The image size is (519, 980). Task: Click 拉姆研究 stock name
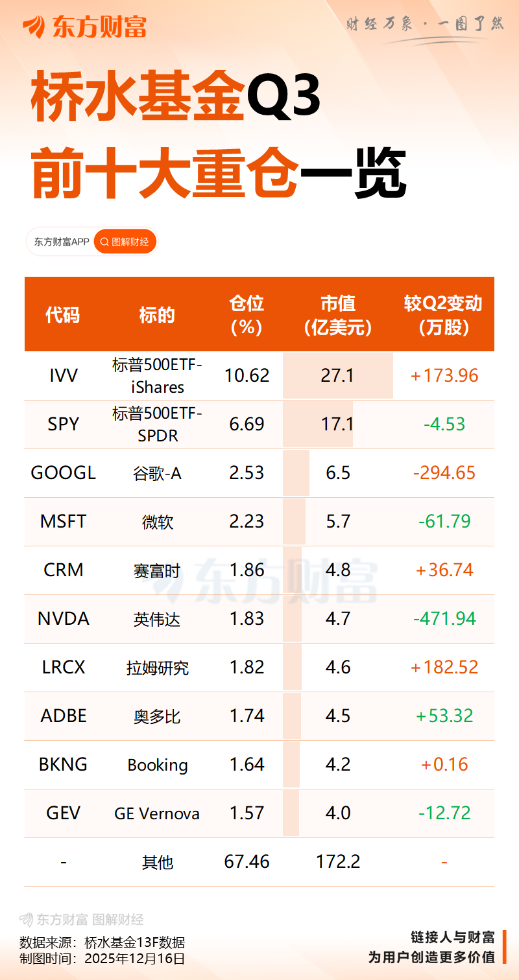point(158,668)
